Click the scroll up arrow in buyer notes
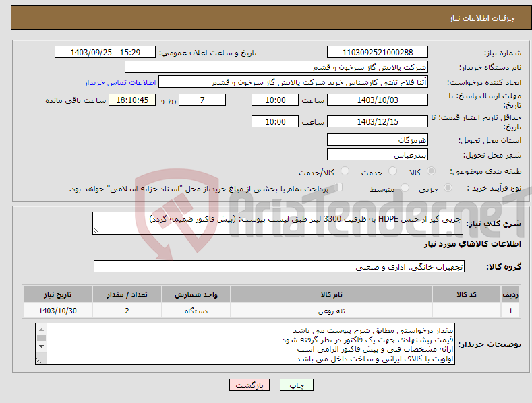532x403 pixels. (41, 330)
